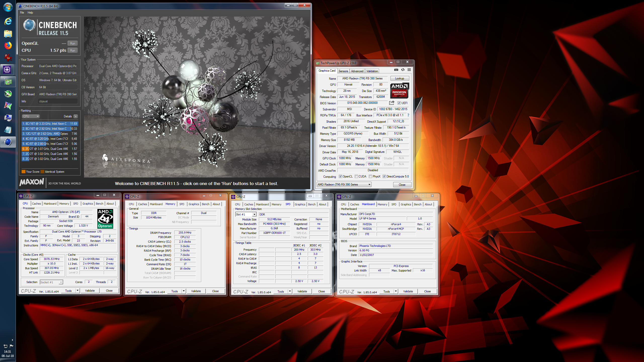The image size is (644, 362).
Task: Switch to the Advanced tab in GPU-Z
Action: pyautogui.click(x=357, y=71)
